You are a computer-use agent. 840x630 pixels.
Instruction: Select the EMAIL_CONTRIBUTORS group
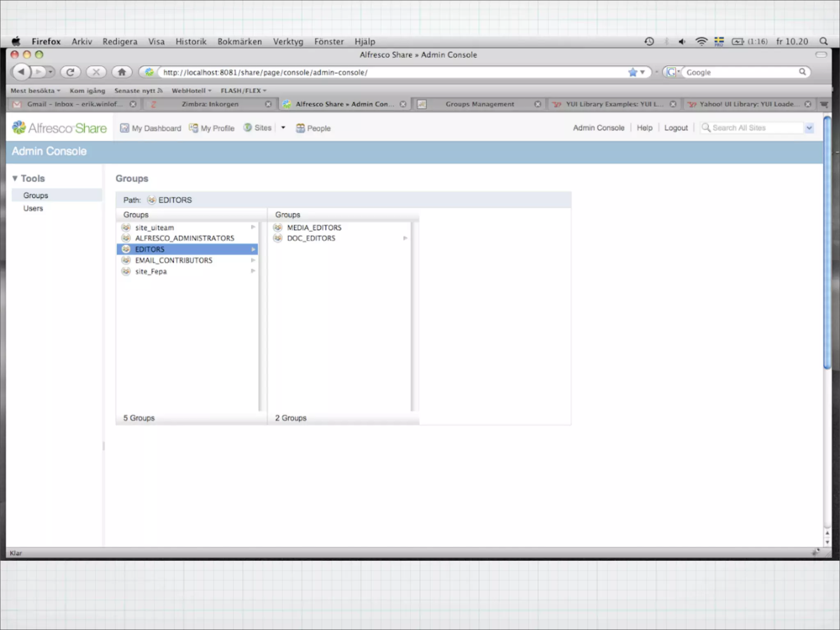(x=173, y=260)
